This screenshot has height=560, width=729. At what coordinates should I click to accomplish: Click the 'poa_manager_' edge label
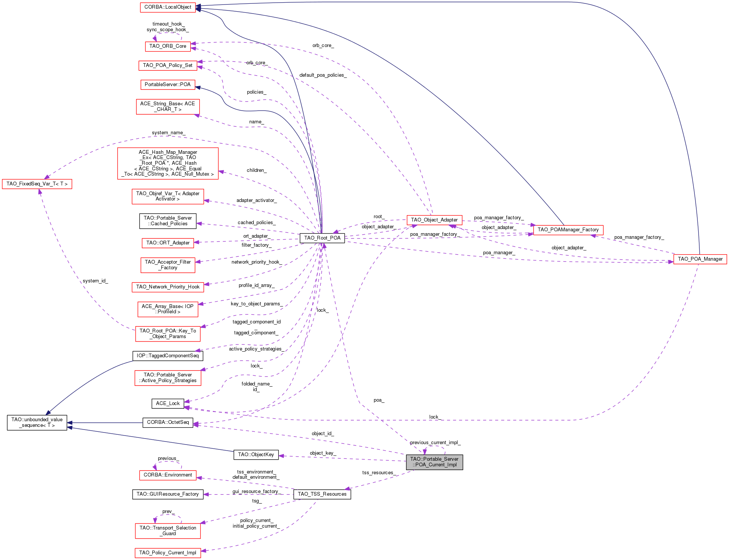(499, 253)
